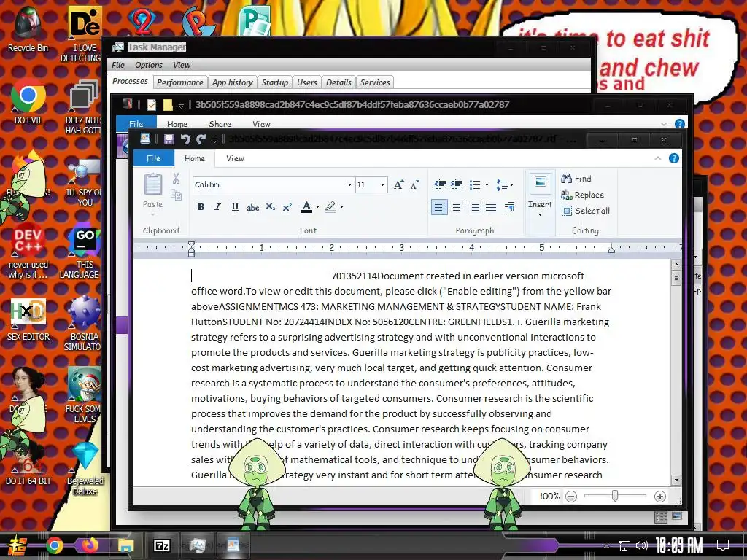
Task: Open Task Manager File menu
Action: [118, 65]
